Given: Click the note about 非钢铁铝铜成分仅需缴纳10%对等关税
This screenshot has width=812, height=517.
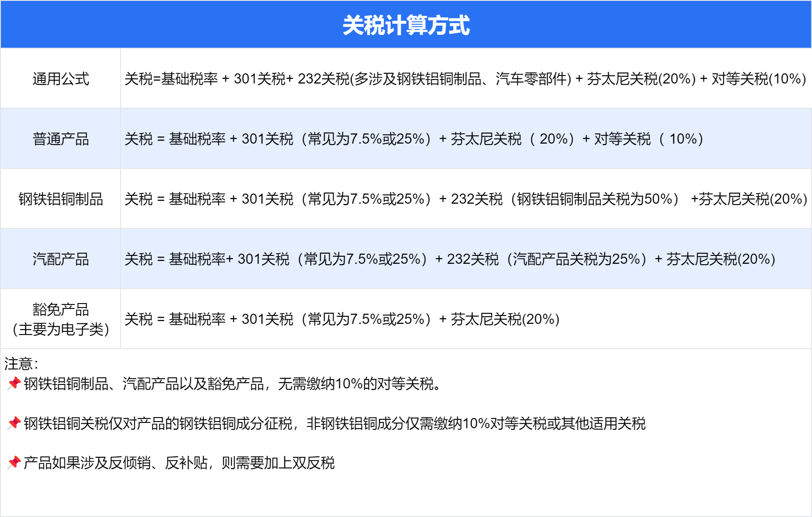Looking at the screenshot, I should point(334,423).
